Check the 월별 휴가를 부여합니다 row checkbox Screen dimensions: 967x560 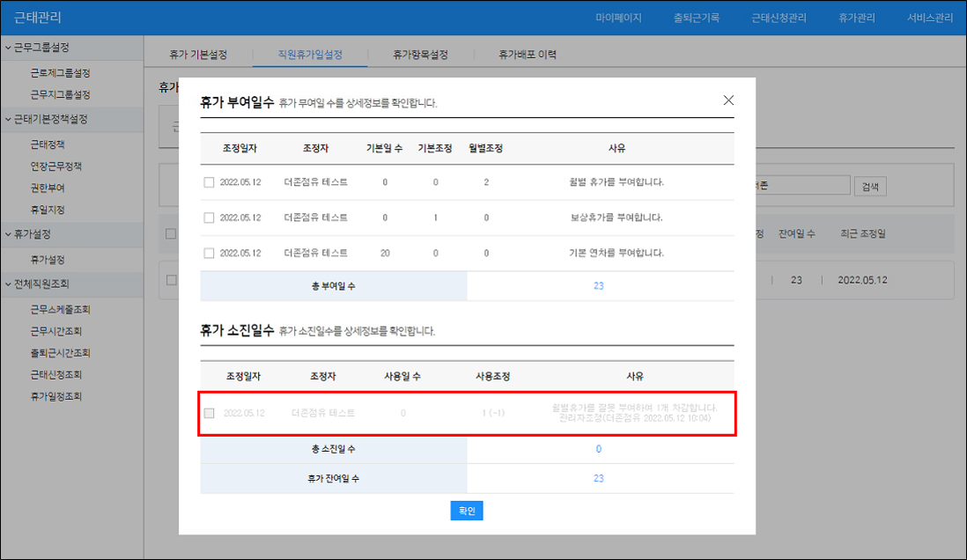tap(209, 182)
